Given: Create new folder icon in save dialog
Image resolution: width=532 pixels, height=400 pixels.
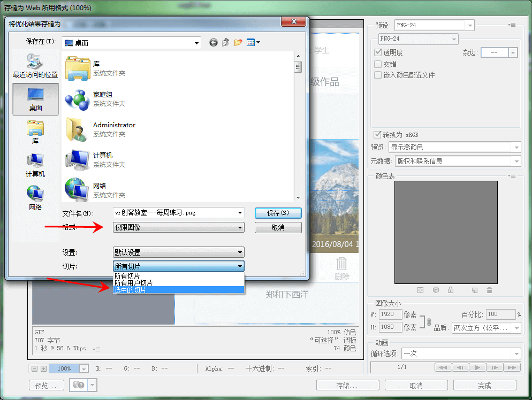Looking at the screenshot, I should click(238, 42).
